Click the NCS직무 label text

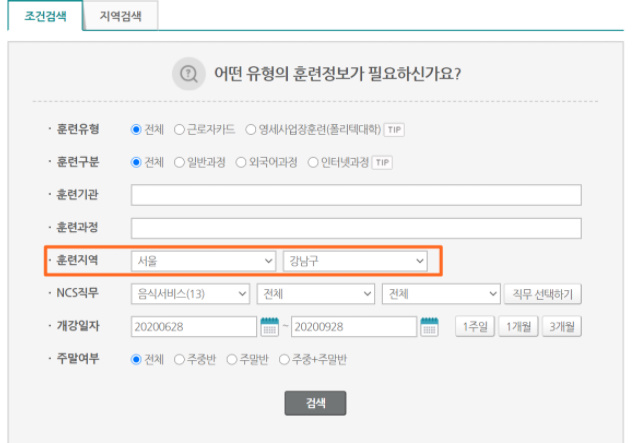pos(77,293)
